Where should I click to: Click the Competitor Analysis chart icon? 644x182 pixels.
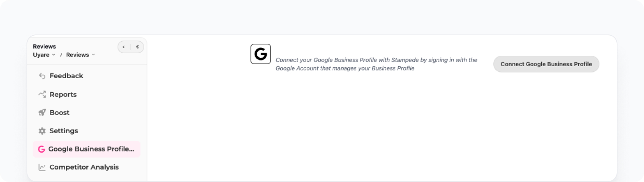coord(42,167)
